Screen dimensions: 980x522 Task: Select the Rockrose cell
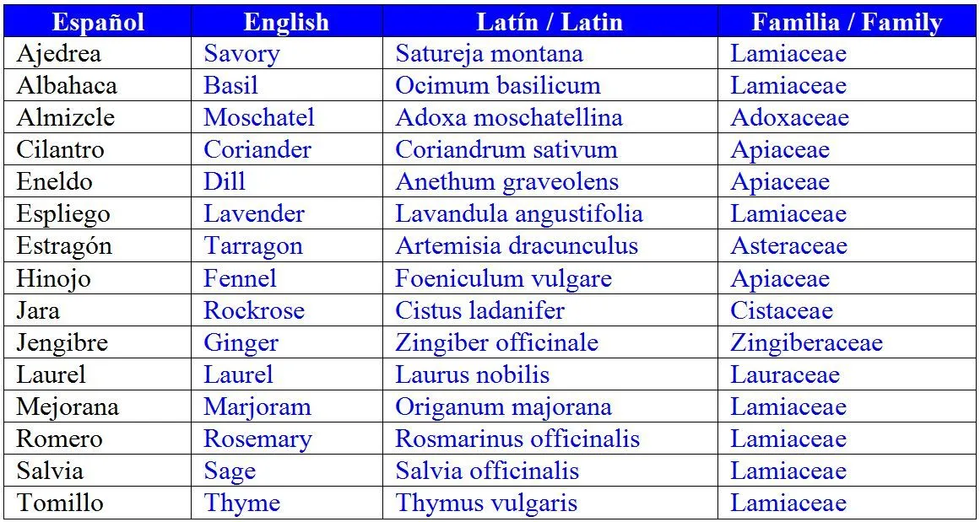pos(287,310)
